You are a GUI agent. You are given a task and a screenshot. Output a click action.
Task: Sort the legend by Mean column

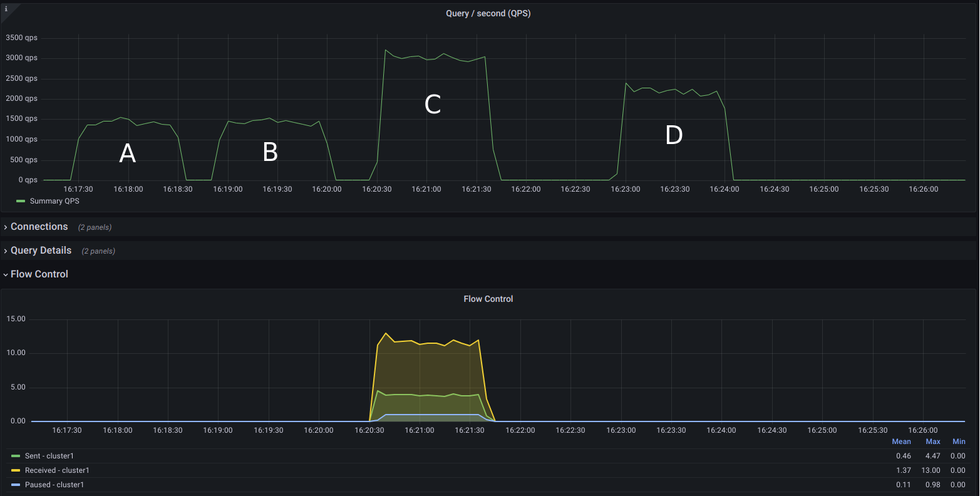tap(901, 442)
